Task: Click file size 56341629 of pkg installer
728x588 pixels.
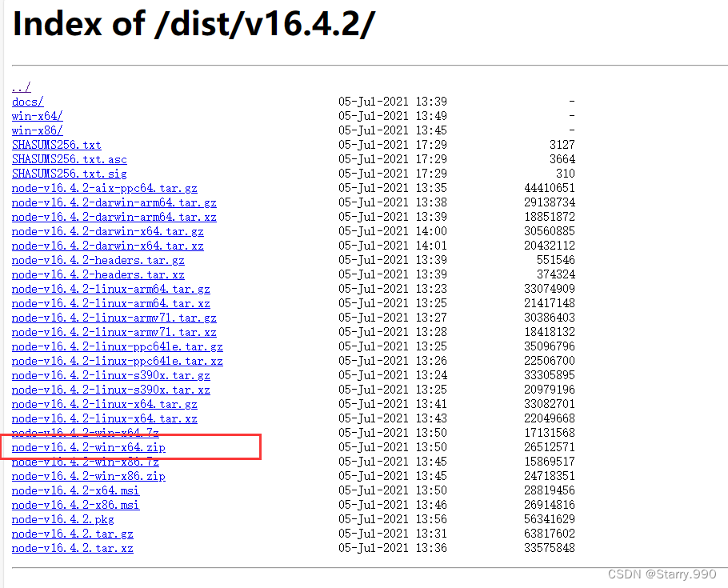Action: 550,518
